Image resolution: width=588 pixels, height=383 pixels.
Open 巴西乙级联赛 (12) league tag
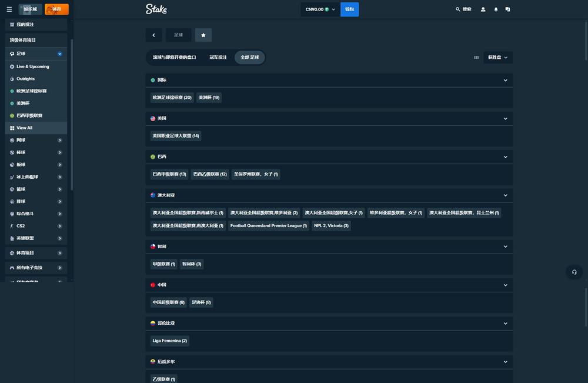[x=210, y=174]
